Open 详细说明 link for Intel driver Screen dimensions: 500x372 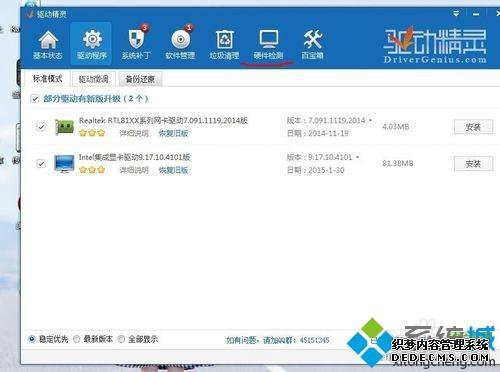[x=134, y=170]
